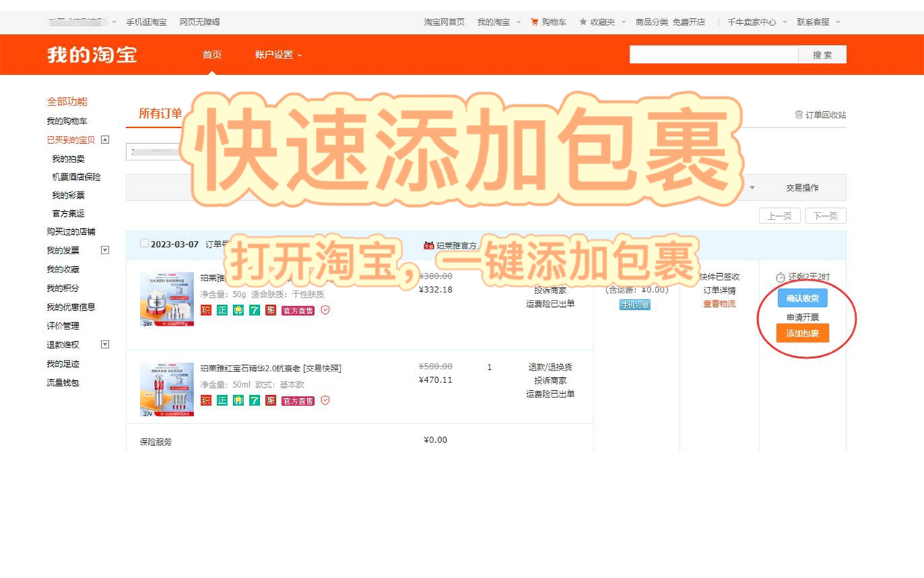Click the 聚 badge on the 50ml product
The height and width of the screenshot is (578, 924).
point(271,400)
